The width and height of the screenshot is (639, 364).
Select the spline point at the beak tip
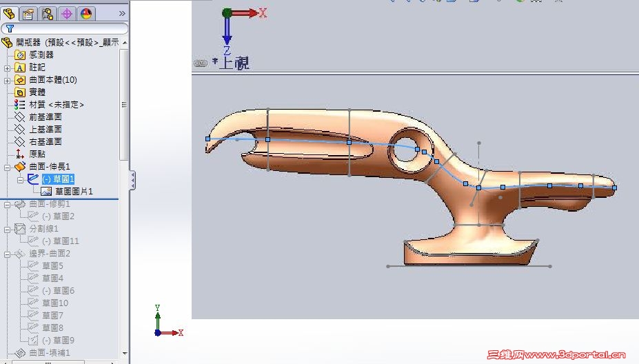(208, 139)
